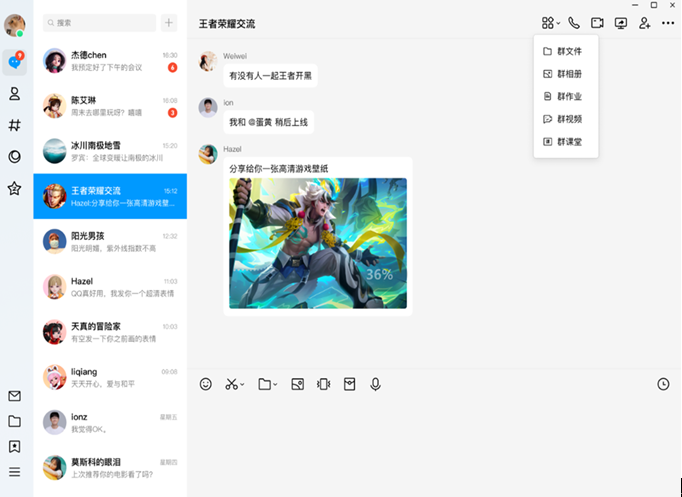
Task: Expand file send folder dropdown arrow
Action: tap(275, 384)
